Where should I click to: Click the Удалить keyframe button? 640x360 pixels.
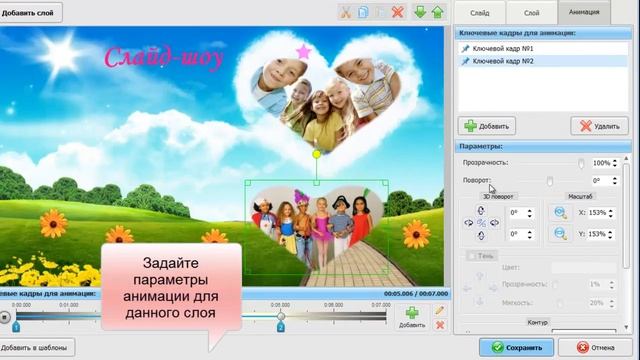(599, 126)
